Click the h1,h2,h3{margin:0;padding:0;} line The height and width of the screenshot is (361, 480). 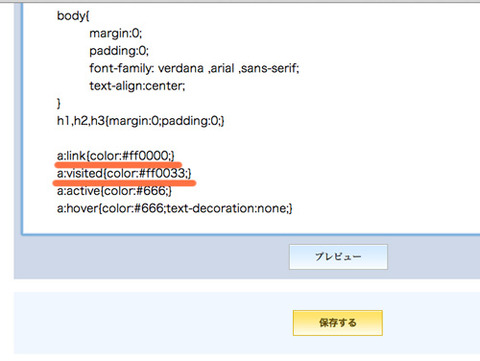point(141,121)
